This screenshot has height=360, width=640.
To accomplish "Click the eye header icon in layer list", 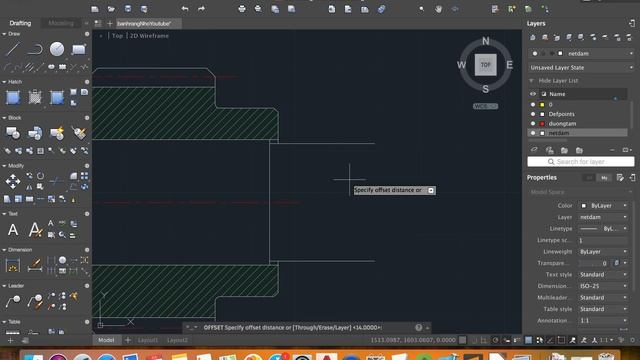I will tap(533, 94).
